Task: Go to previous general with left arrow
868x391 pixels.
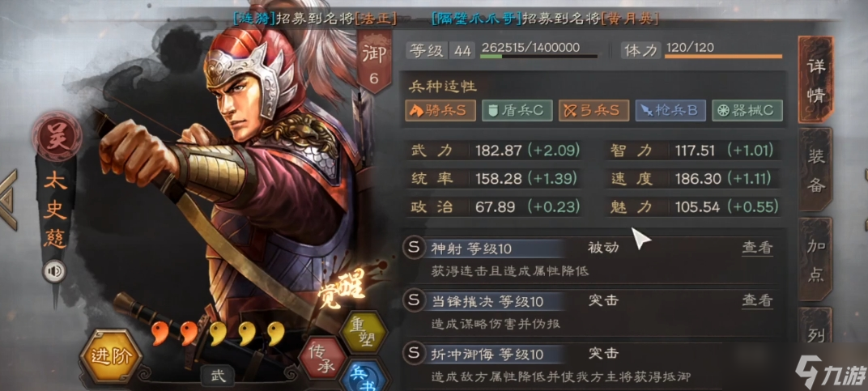Action: (8, 200)
